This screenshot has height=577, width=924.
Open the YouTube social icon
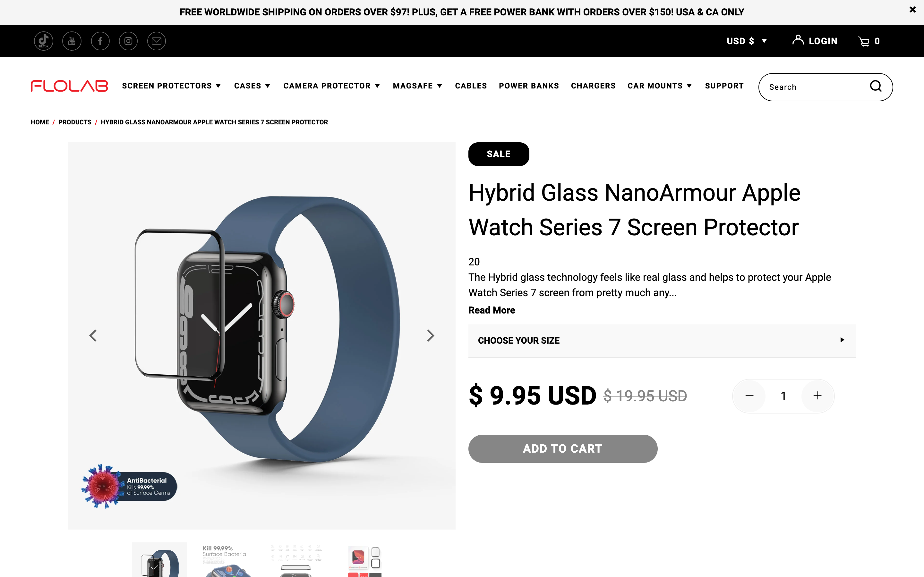coord(72,41)
